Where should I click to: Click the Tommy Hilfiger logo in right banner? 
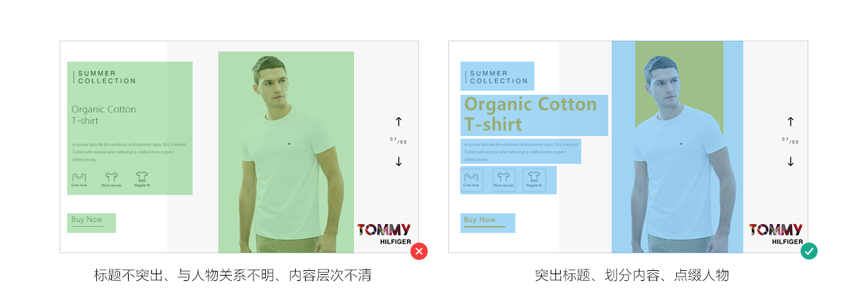click(776, 234)
